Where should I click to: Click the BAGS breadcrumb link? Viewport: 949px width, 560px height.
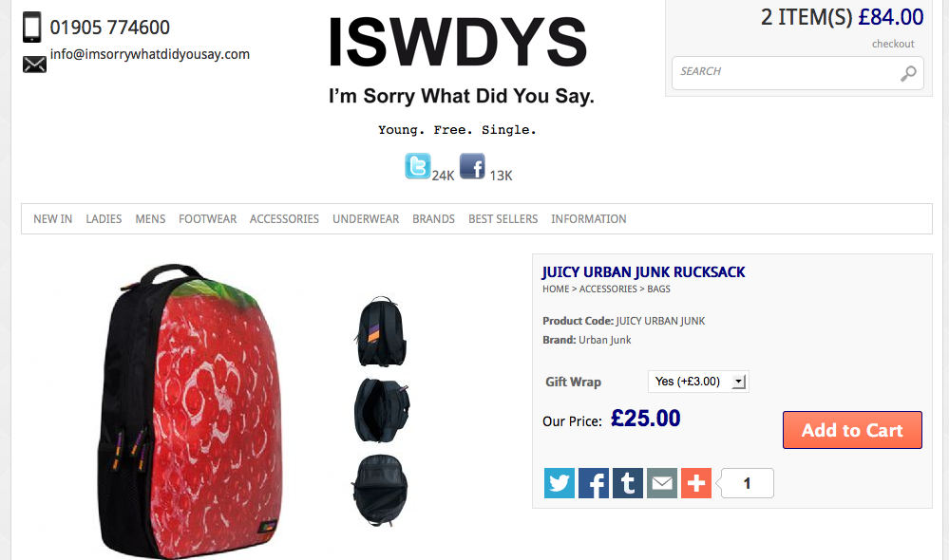658,289
